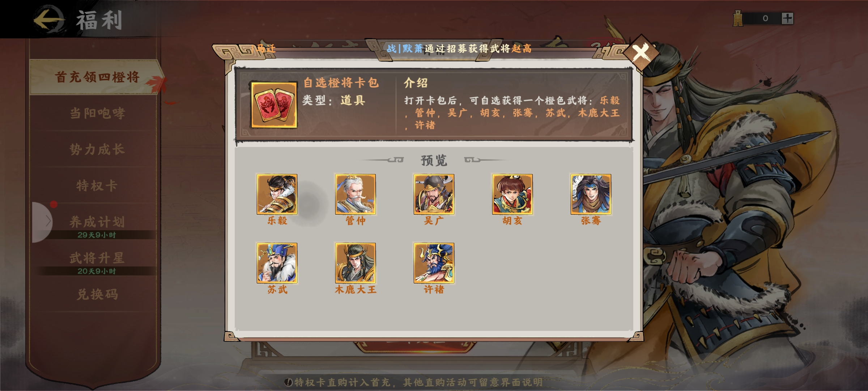Screen dimensions: 868x391
Task: Expand the side drawer chevron arrow
Action: 43,222
